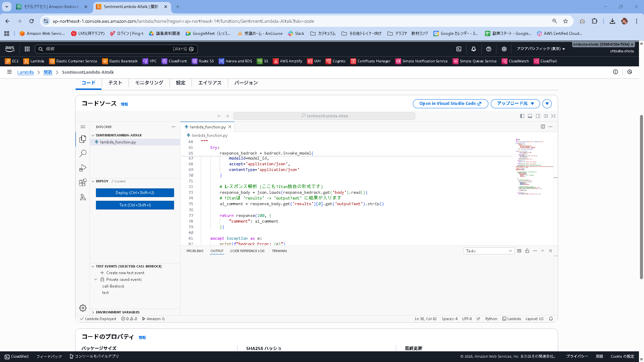Open the モニタリング tab
This screenshot has width=644, height=362.
149,83
